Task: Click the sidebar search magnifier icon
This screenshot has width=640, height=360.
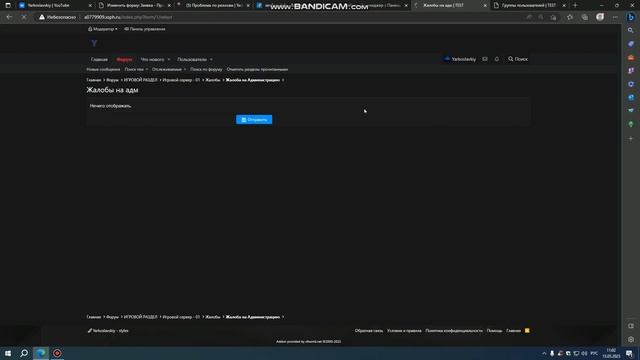Action: [631, 31]
